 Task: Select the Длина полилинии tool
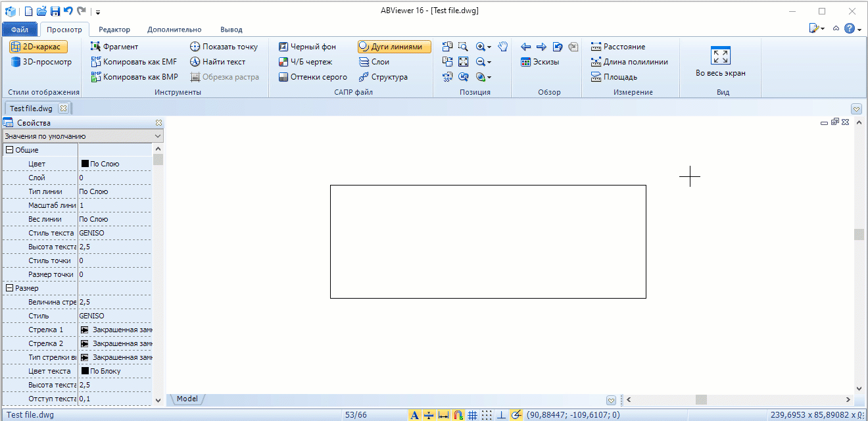pos(629,62)
